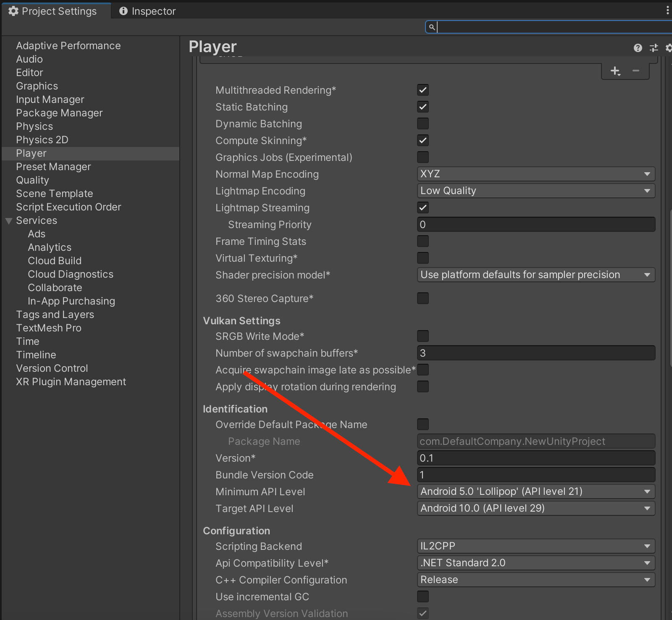Open the Lightmap Encoding dropdown

click(x=535, y=191)
